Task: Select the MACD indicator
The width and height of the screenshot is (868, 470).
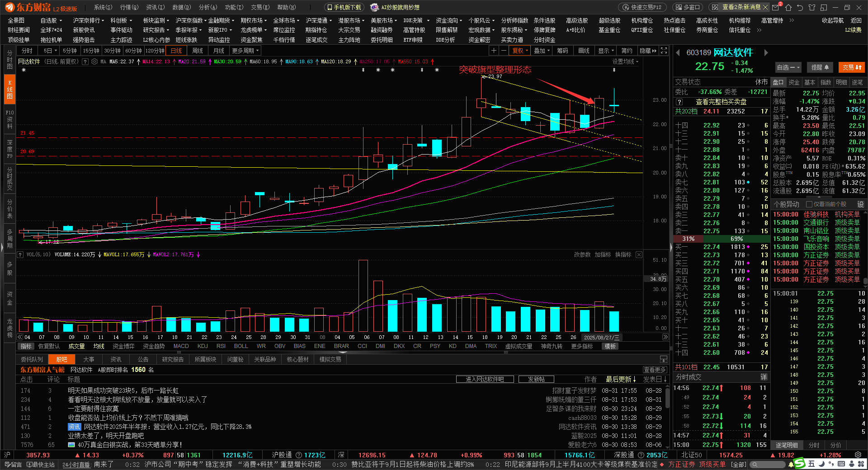Action: point(181,346)
